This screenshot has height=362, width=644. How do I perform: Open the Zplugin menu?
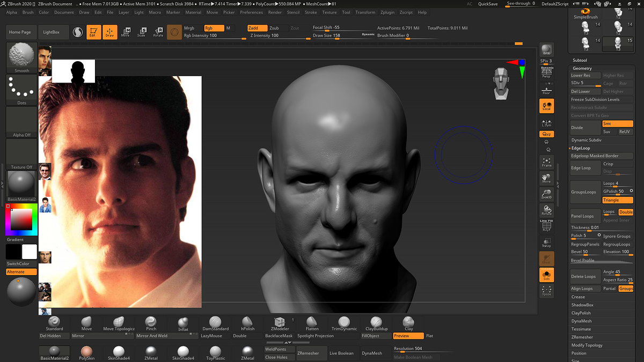pos(387,12)
